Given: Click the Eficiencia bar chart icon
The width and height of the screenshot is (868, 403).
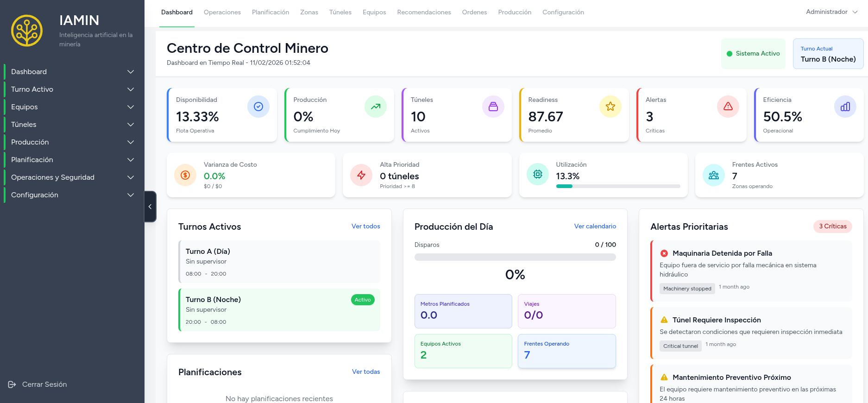Looking at the screenshot, I should (845, 107).
